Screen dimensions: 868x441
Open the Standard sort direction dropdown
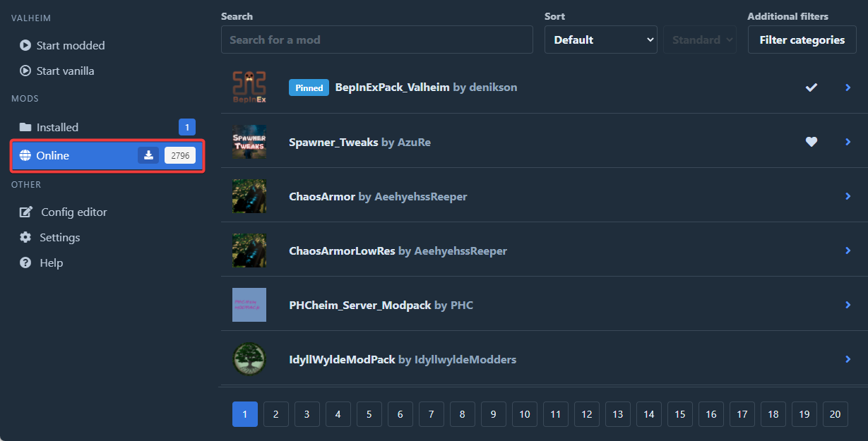coord(700,40)
